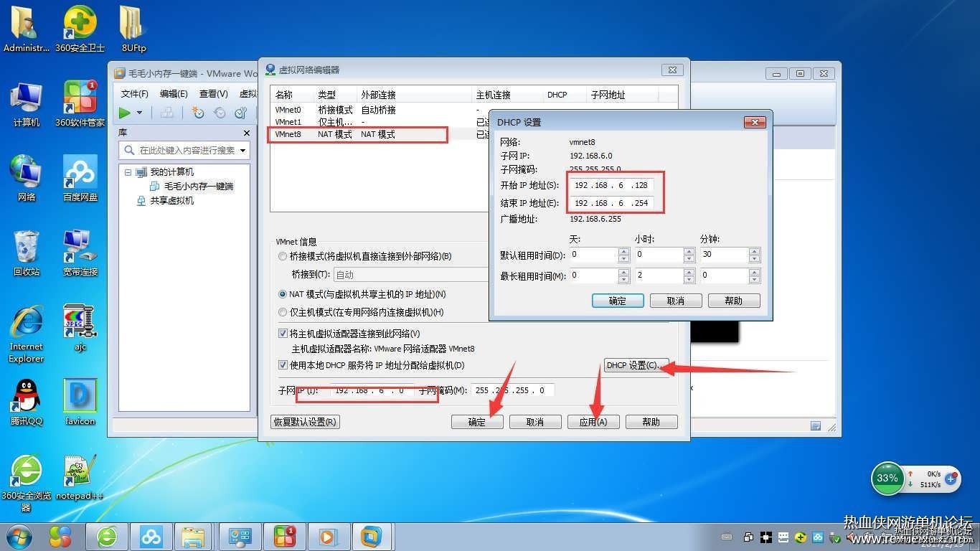This screenshot has height=551, width=980.
Task: Toggle 将主机虚拟适配器连接到此网络 checkbox
Action: (283, 334)
